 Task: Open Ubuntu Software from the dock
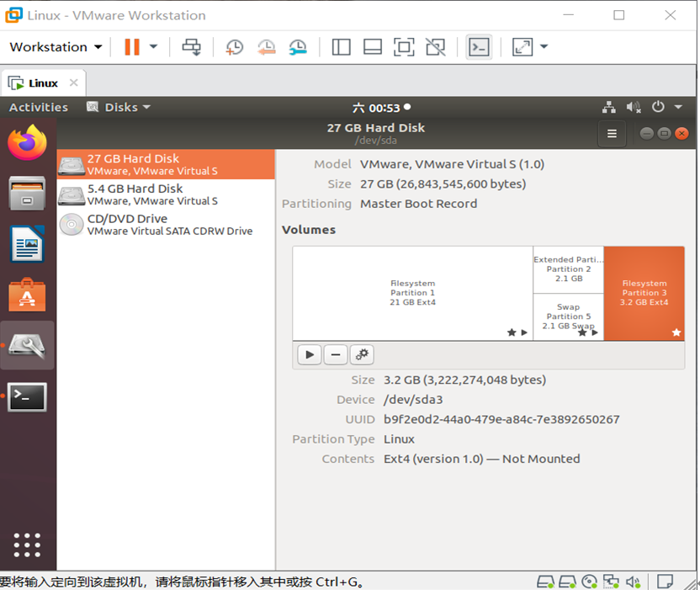pyautogui.click(x=27, y=295)
